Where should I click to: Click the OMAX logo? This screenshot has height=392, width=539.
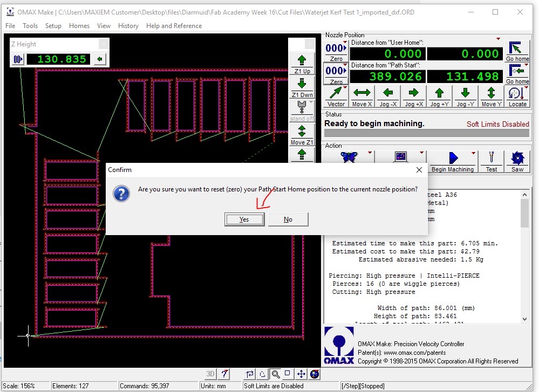click(339, 345)
